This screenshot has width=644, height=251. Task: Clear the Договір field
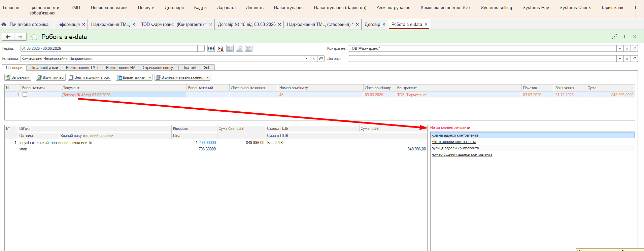click(x=627, y=59)
